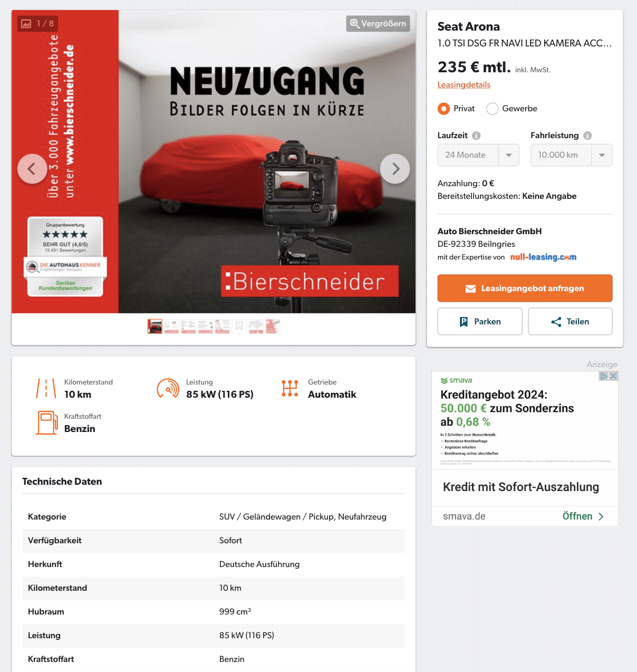Go to the next gallery image
This screenshot has height=672, width=637.
point(395,169)
